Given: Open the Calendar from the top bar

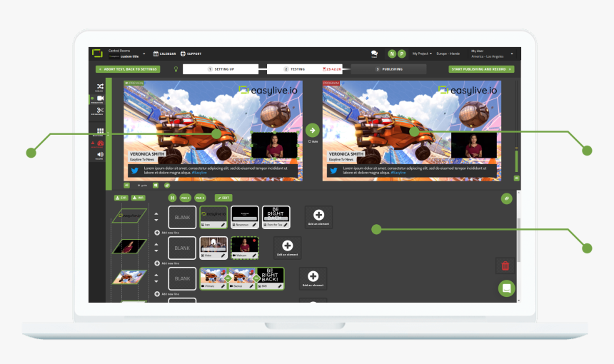Looking at the screenshot, I should pyautogui.click(x=164, y=54).
